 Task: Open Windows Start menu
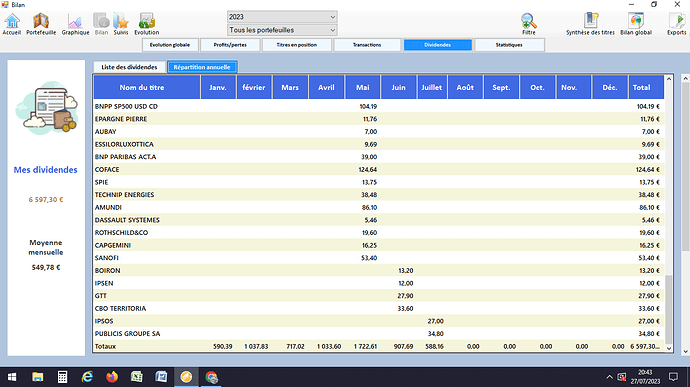click(12, 377)
